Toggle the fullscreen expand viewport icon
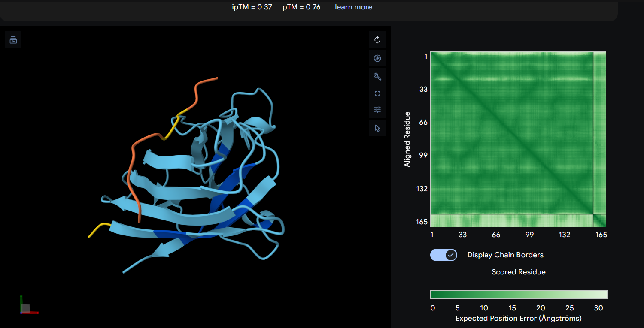The width and height of the screenshot is (644, 328). point(377,93)
